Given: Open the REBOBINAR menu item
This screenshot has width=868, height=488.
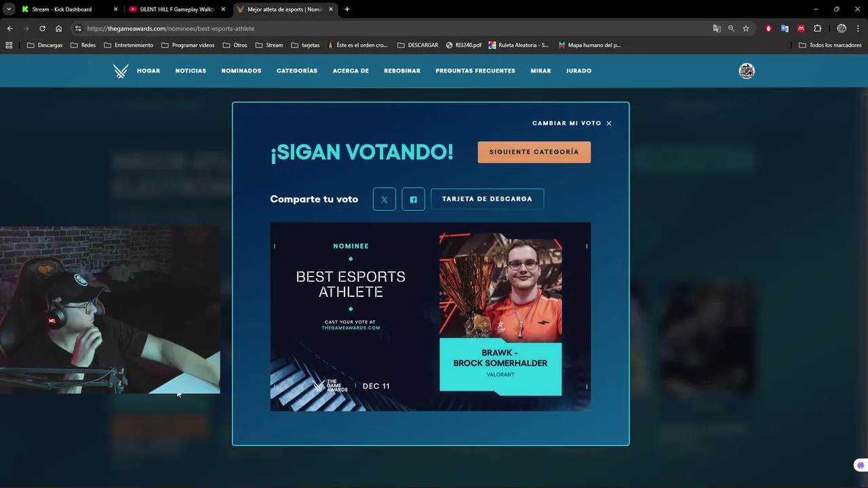Looking at the screenshot, I should (x=402, y=71).
